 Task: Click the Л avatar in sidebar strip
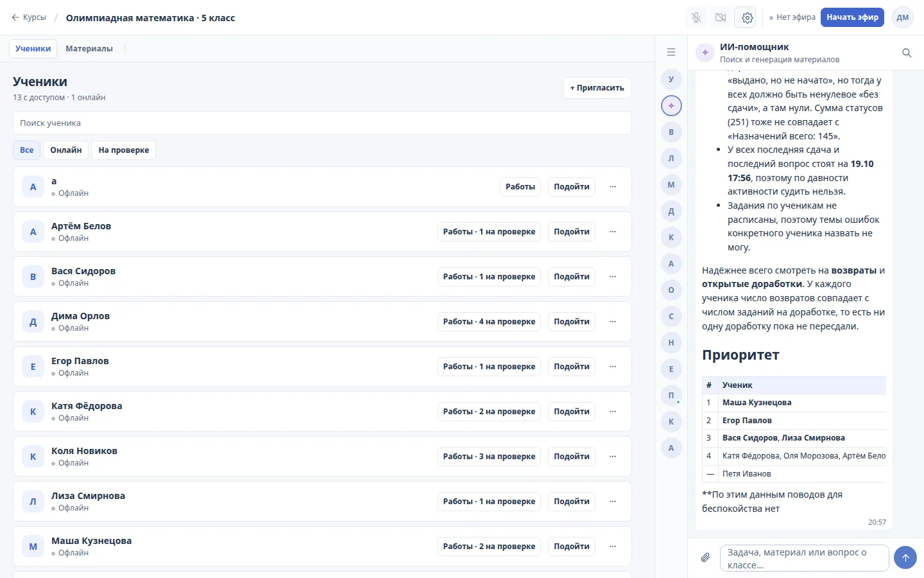tap(671, 158)
